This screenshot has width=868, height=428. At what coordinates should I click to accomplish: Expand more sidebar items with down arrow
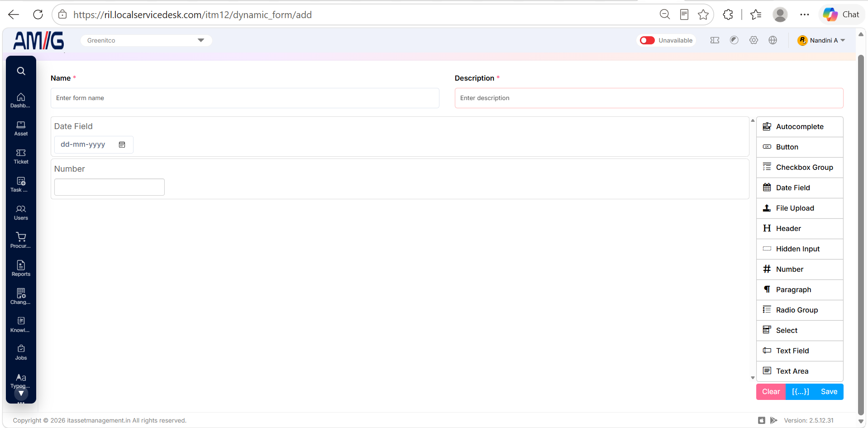point(21,394)
